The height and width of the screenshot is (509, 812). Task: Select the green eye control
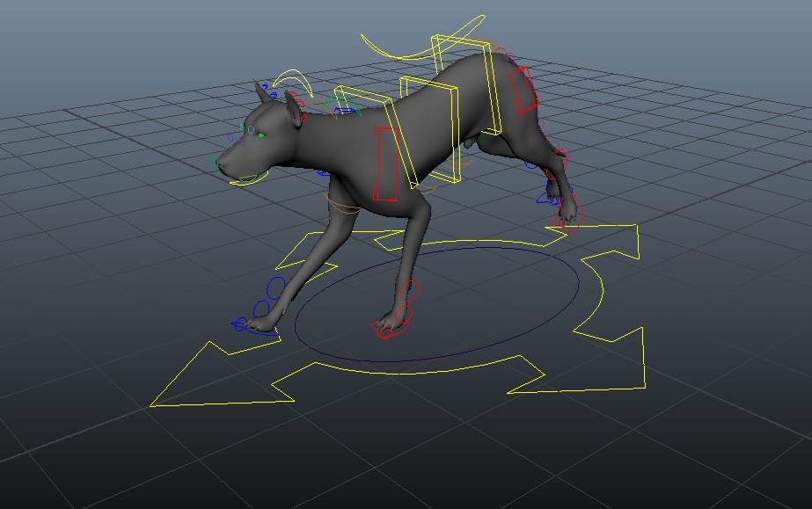click(x=261, y=135)
